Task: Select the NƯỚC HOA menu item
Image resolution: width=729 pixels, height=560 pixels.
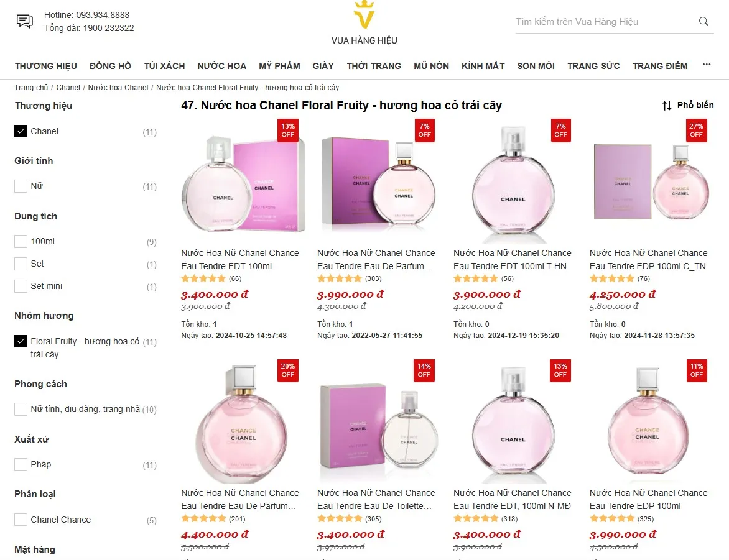Action: click(222, 65)
